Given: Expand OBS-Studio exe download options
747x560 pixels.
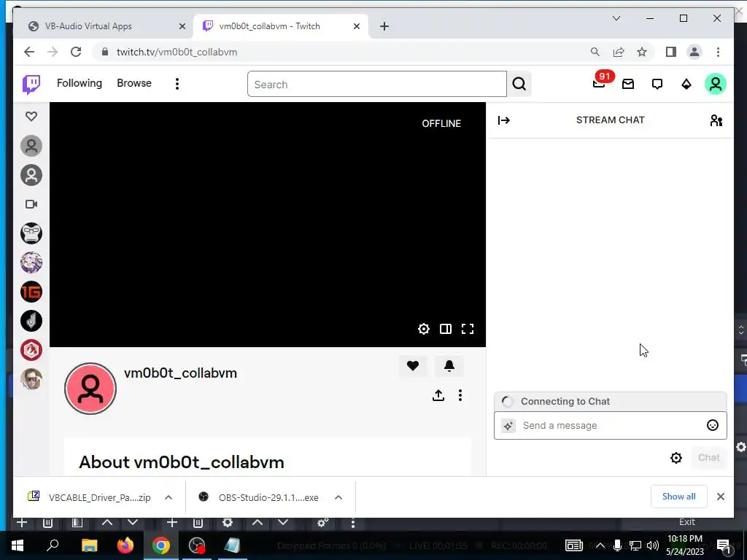Looking at the screenshot, I should click(338, 497).
